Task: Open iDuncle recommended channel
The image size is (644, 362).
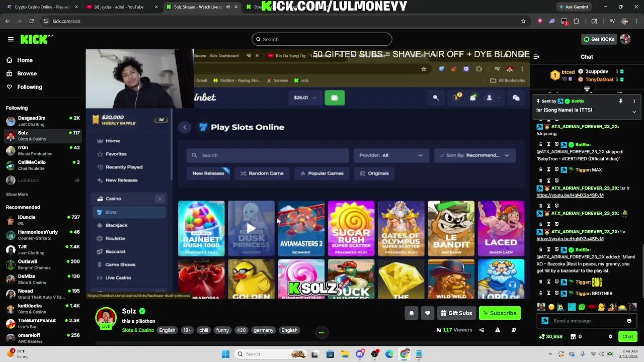Action: coord(43,220)
